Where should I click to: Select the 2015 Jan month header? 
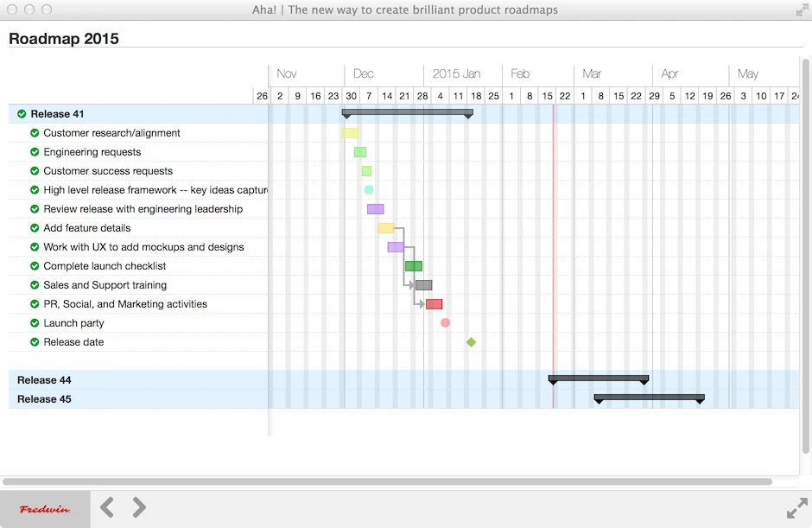(x=456, y=73)
